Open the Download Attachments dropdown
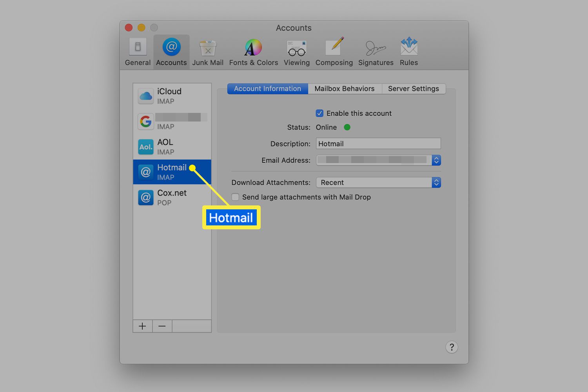The image size is (588, 392). click(378, 182)
